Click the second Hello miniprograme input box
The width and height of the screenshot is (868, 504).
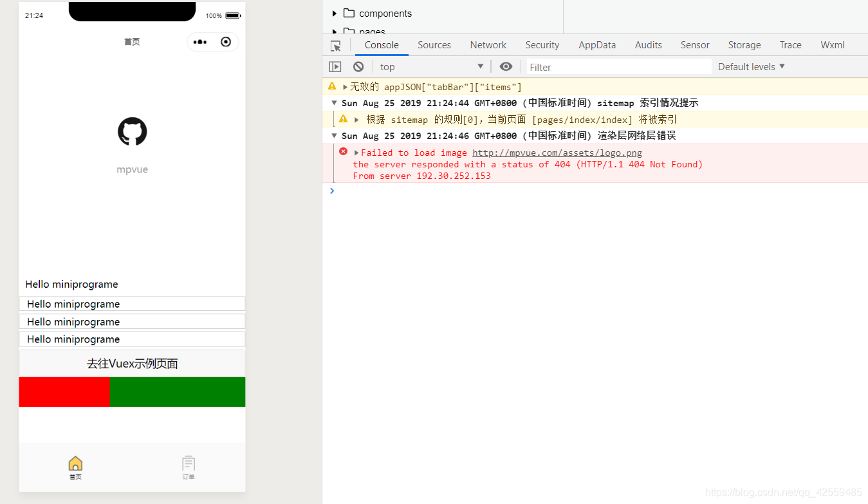133,322
